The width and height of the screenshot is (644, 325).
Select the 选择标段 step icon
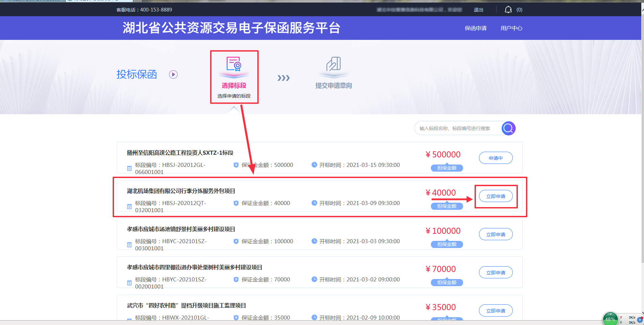(x=234, y=64)
